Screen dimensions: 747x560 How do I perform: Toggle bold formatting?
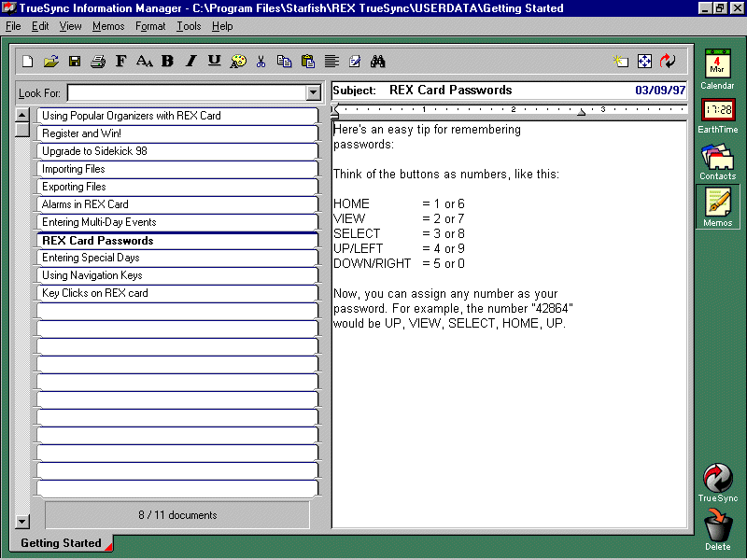pos(167,61)
